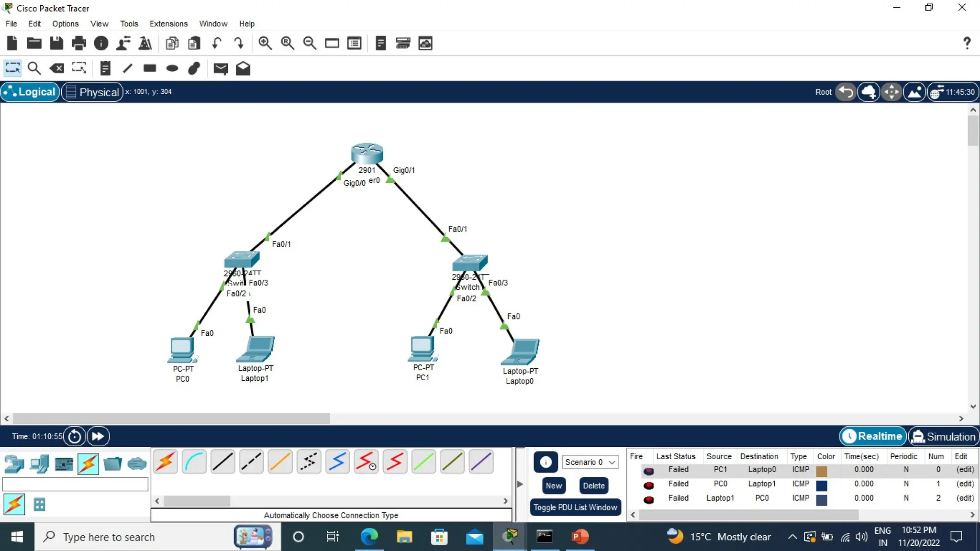This screenshot has height=551, width=980.
Task: Select the copper straight-through cable
Action: (x=223, y=462)
